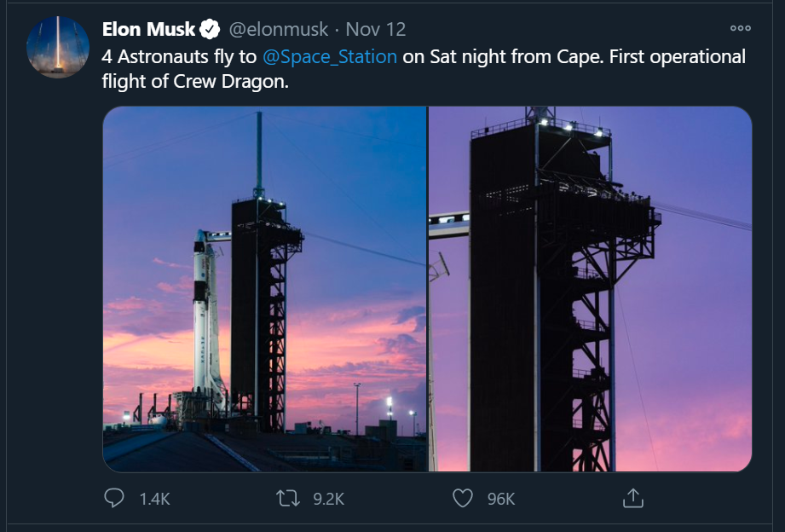Click the reply speech bubble icon
The image size is (785, 532).
[x=114, y=498]
